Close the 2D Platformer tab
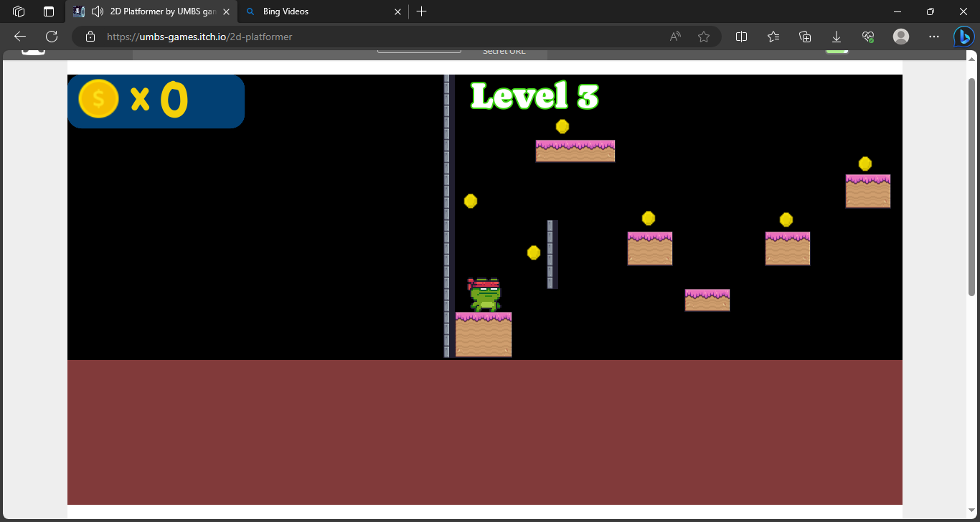Screen dimensions: 980x522 [226, 11]
